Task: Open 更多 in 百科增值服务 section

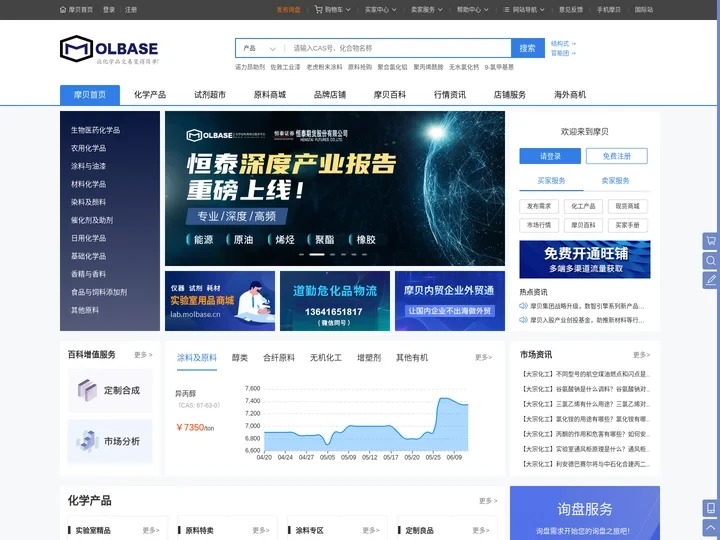Action: (x=143, y=355)
